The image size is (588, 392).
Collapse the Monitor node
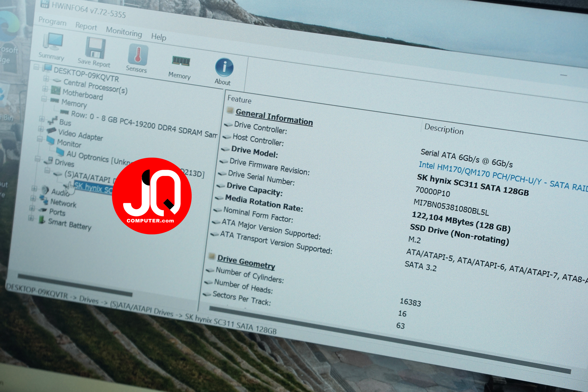pos(39,139)
